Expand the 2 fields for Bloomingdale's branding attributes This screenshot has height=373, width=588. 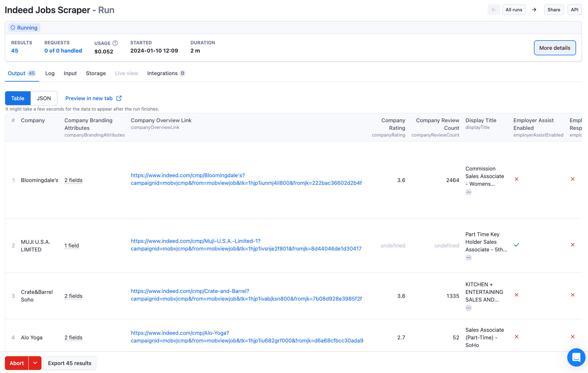pyautogui.click(x=73, y=180)
